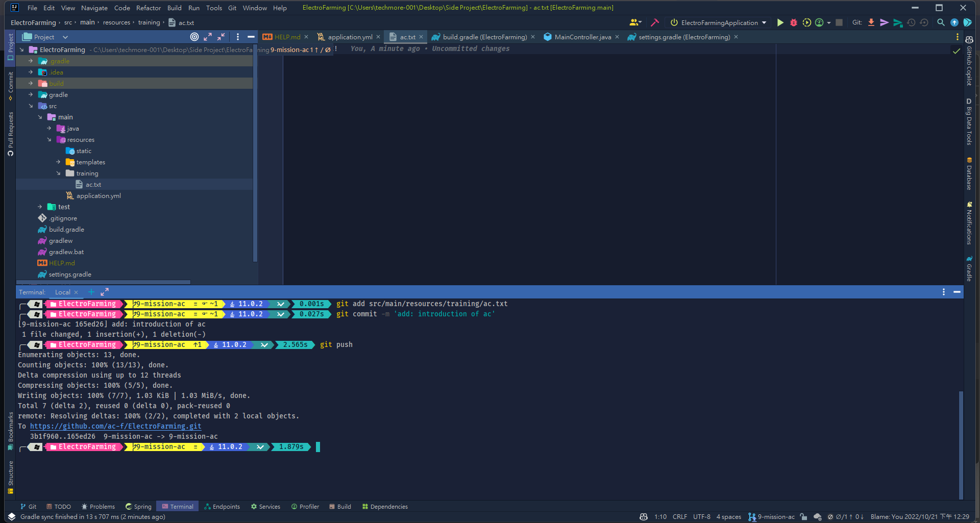980x523 pixels.
Task: Open the GitHub repository link in terminal
Action: tap(116, 426)
